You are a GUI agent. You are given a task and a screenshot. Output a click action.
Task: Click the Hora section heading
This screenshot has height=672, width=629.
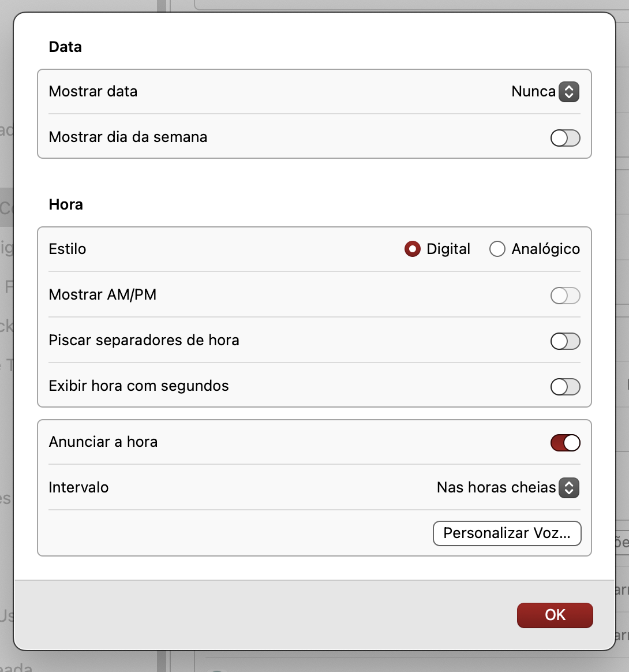tap(66, 205)
